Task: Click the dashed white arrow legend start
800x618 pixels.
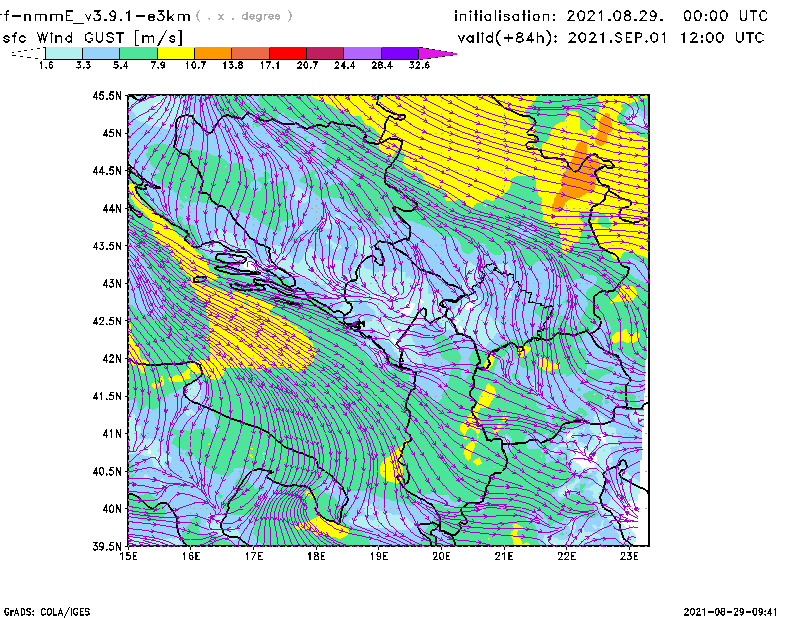Action: [x=28, y=53]
